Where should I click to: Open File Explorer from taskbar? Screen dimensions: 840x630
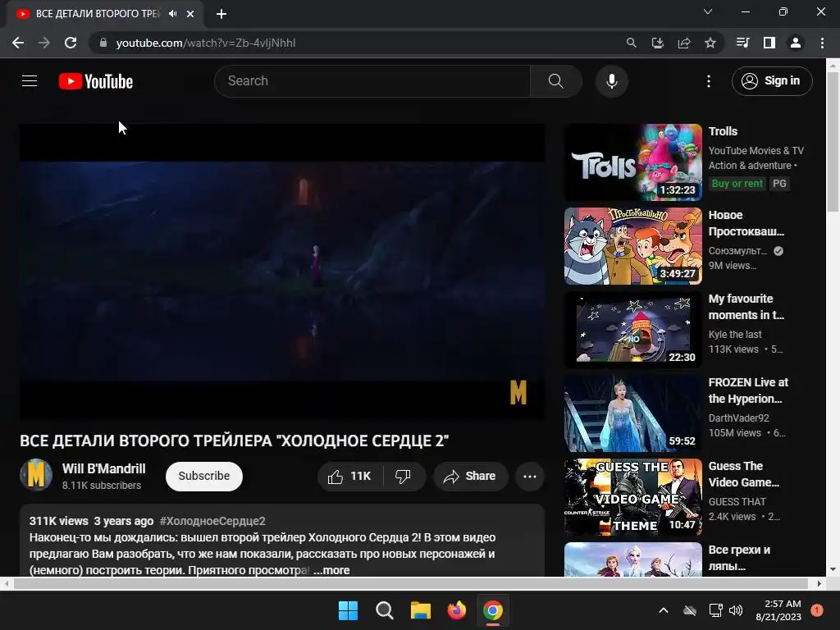coord(421,610)
